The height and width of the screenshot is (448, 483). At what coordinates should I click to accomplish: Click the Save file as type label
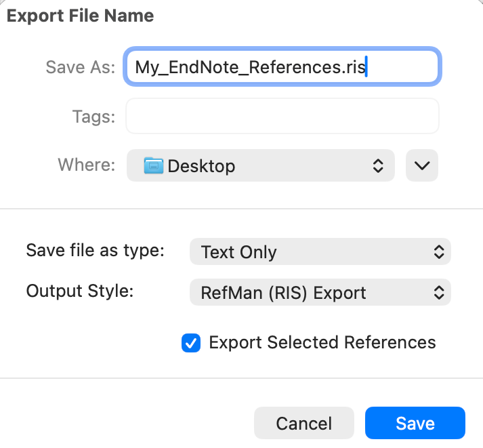(96, 250)
